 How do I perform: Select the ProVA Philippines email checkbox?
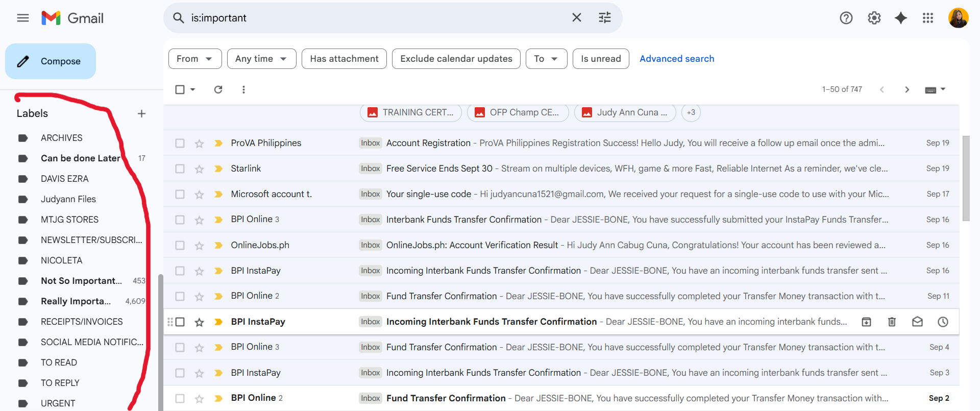coord(180,143)
